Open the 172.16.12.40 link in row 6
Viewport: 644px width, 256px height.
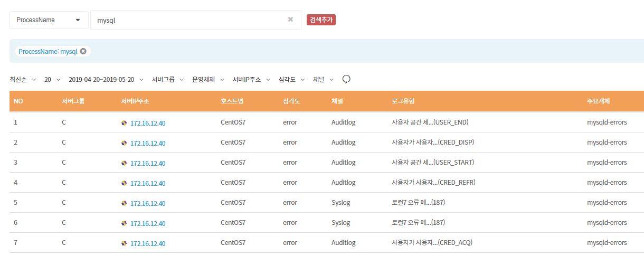click(x=148, y=223)
